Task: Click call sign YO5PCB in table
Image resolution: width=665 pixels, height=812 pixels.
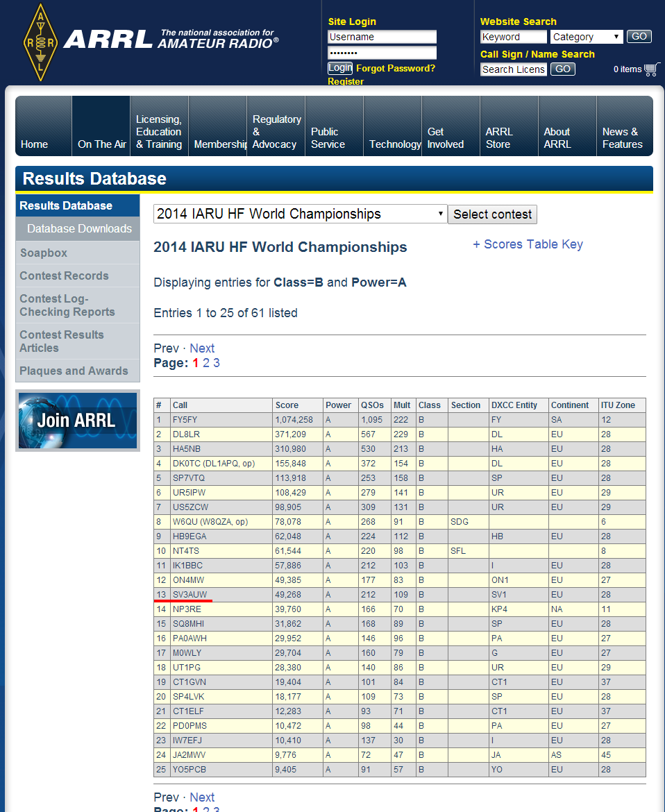Action: [x=189, y=769]
